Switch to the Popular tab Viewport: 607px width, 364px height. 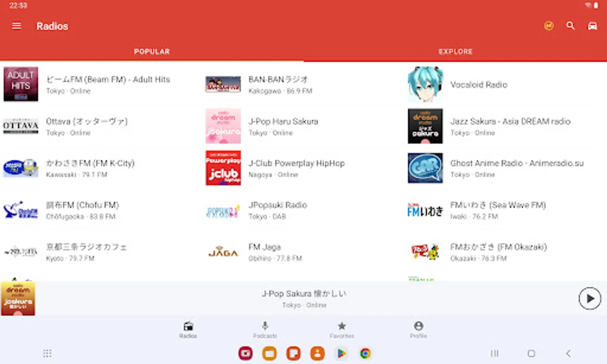[152, 51]
